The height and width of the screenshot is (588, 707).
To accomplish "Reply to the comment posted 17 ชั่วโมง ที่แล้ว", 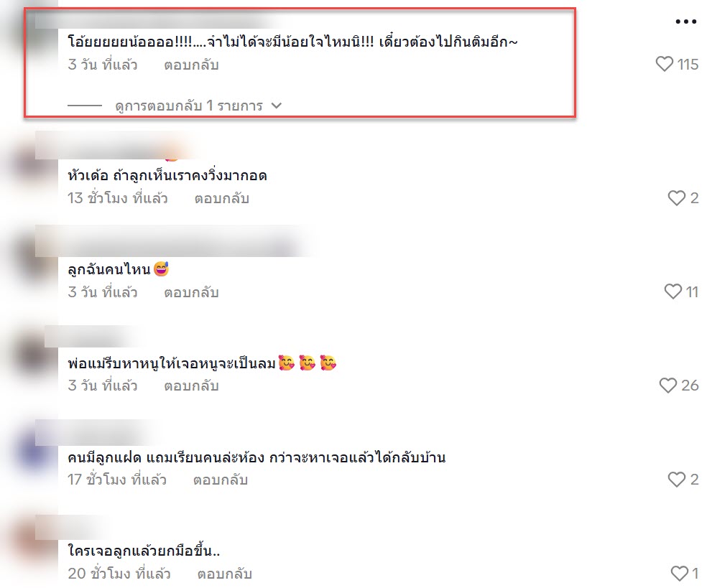I will point(221,480).
